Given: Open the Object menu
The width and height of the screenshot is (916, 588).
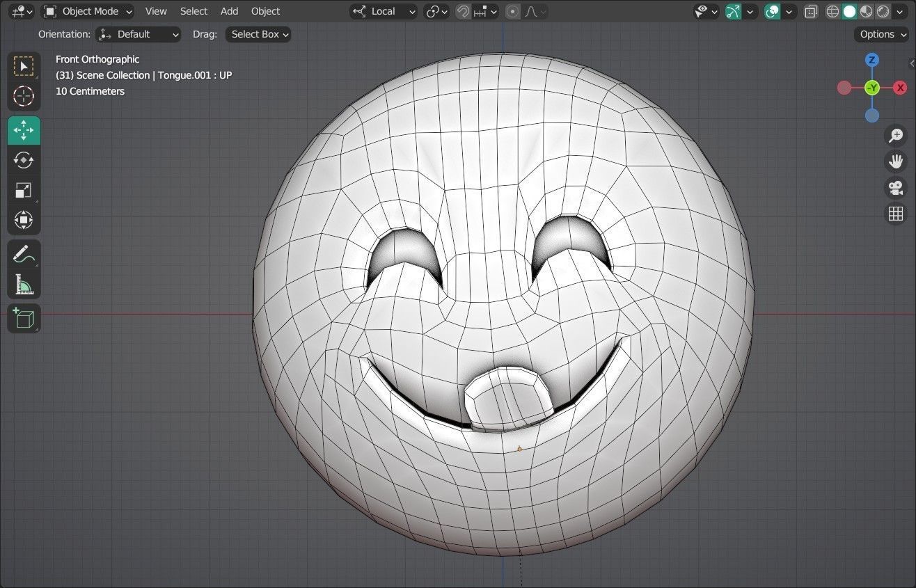Looking at the screenshot, I should pyautogui.click(x=265, y=11).
